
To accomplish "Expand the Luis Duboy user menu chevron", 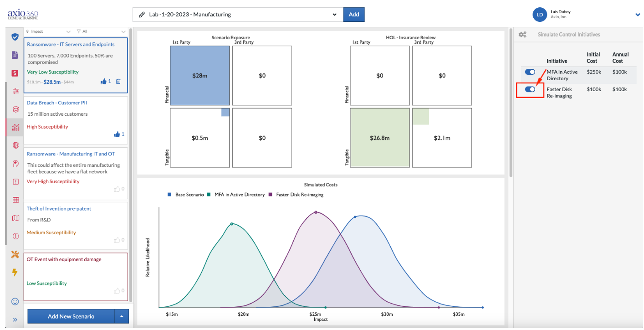I will coord(638,15).
